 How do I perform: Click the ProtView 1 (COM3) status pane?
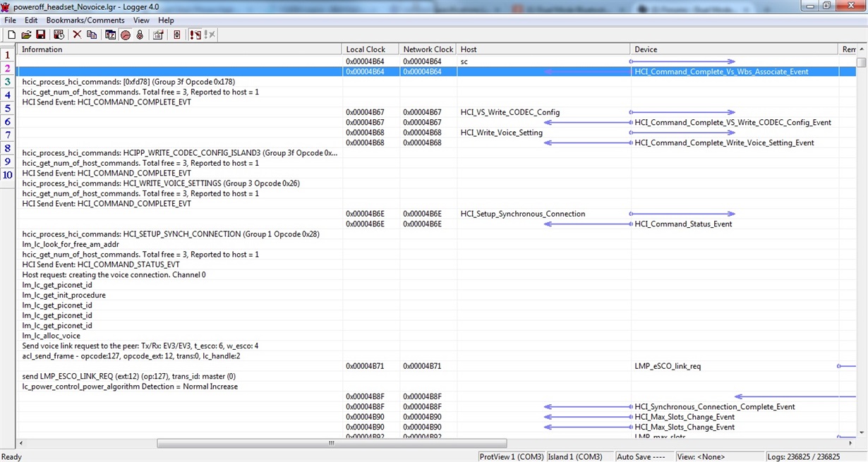click(512, 456)
